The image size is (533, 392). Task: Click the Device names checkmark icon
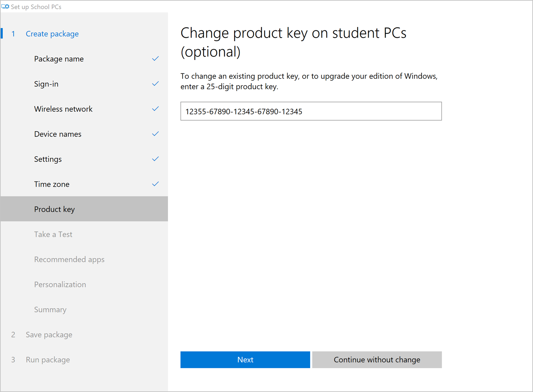click(155, 134)
